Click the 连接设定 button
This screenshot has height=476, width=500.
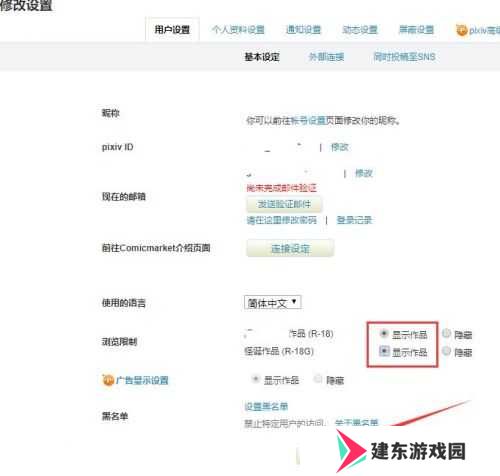click(290, 248)
